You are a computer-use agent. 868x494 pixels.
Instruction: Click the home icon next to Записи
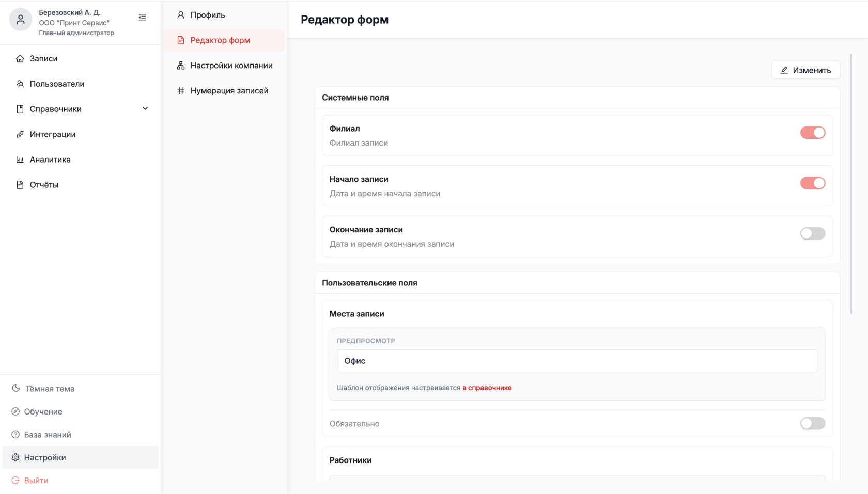click(x=20, y=59)
